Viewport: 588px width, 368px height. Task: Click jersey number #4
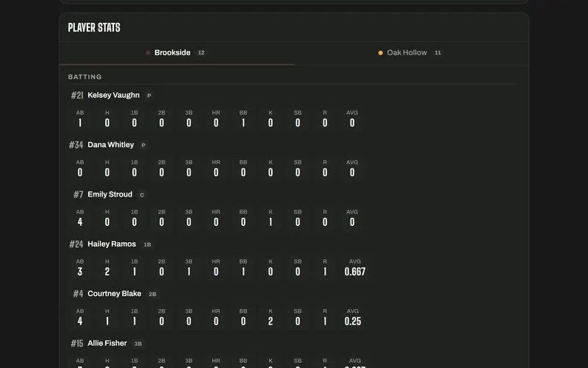tap(78, 294)
